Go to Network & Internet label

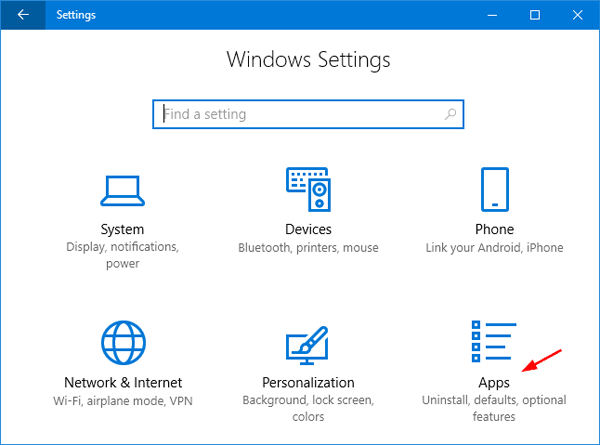click(x=122, y=382)
